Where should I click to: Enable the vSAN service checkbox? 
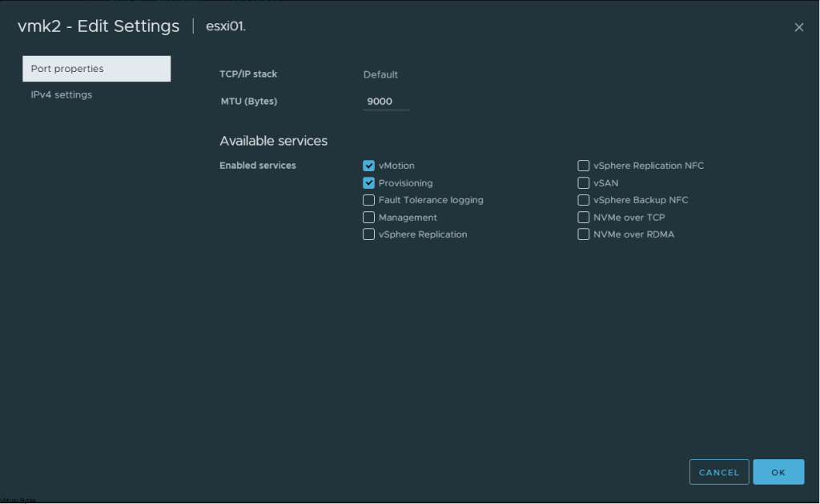click(583, 182)
